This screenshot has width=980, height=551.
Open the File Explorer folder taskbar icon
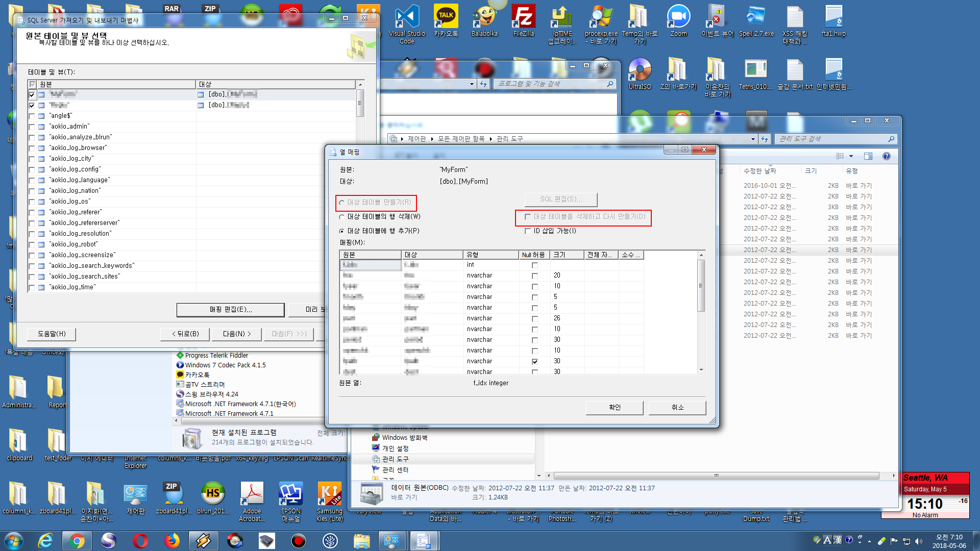(362, 541)
